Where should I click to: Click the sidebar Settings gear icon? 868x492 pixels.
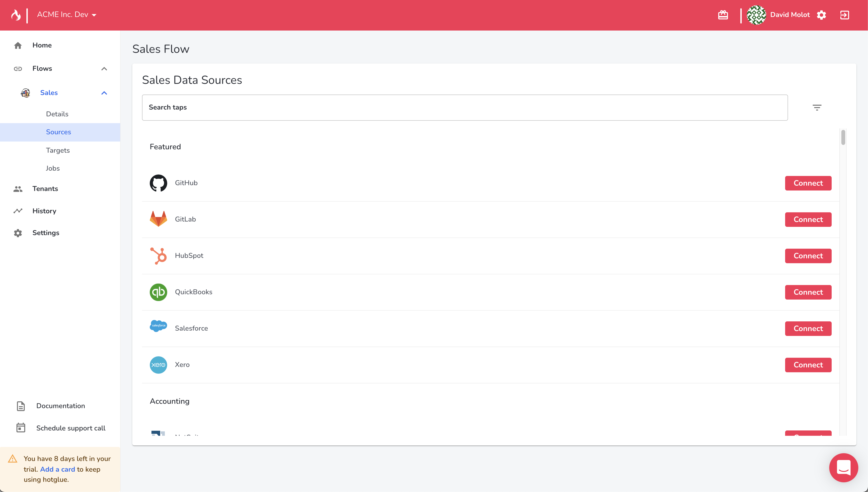pos(18,233)
